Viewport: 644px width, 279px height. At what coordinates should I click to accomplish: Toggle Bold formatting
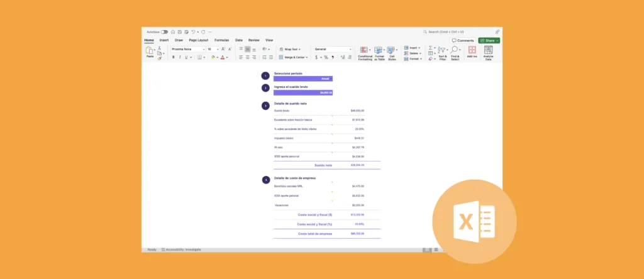click(x=174, y=57)
